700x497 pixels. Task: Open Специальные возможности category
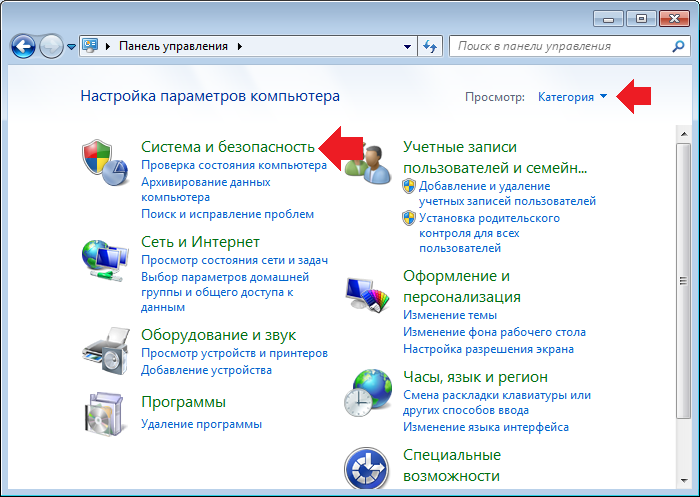point(452,465)
